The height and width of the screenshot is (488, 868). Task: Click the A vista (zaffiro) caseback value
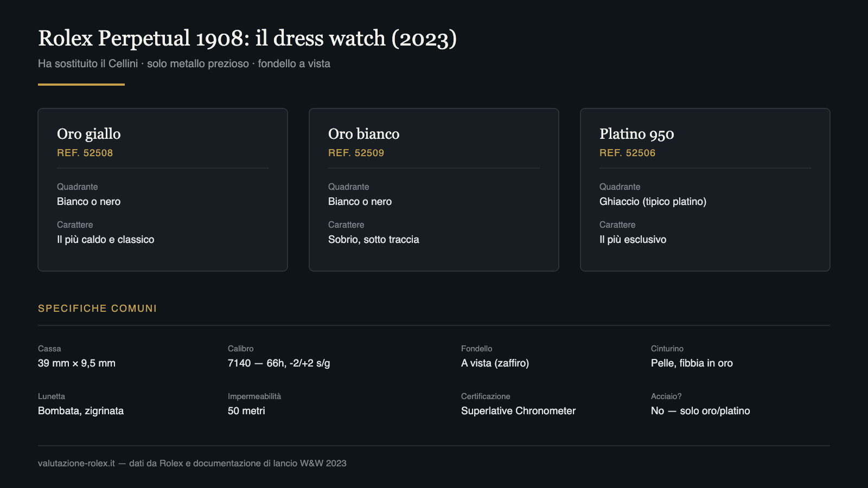(495, 363)
